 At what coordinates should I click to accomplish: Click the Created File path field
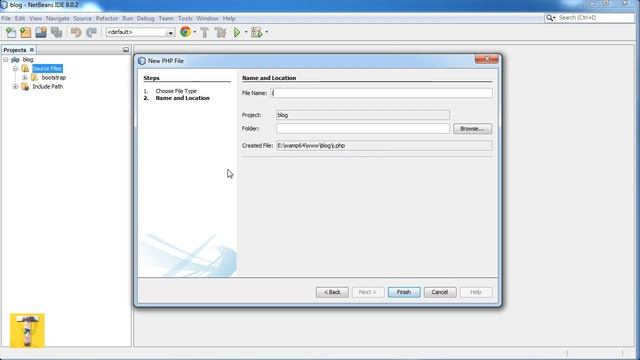coord(384,146)
